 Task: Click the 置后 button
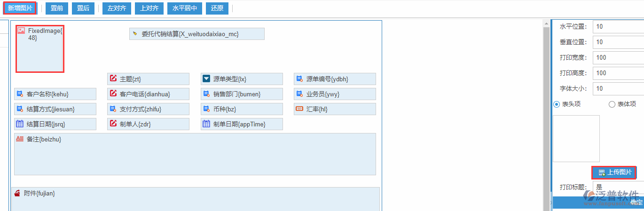pos(83,8)
